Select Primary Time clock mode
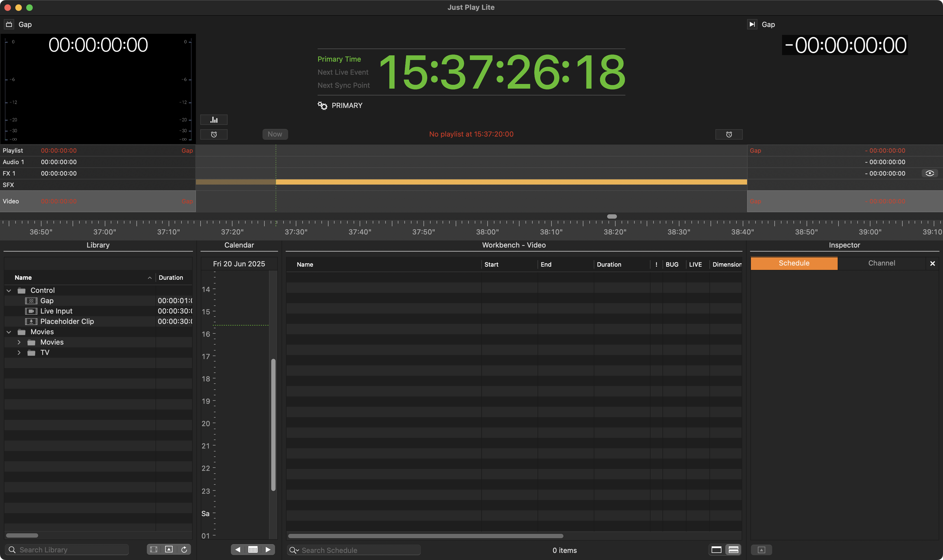Screen dimensions: 943x560 [x=339, y=59]
